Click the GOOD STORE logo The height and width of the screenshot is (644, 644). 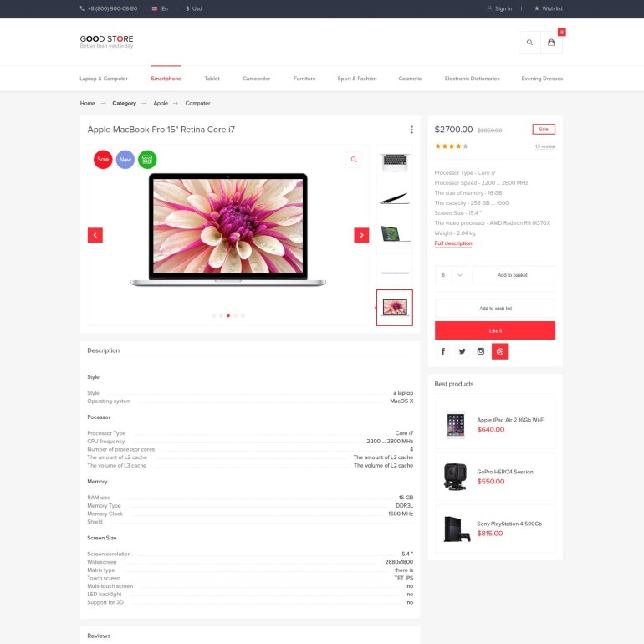tap(106, 42)
